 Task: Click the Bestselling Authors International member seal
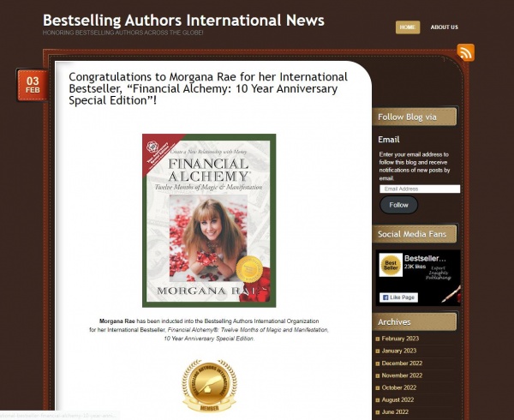click(x=210, y=386)
